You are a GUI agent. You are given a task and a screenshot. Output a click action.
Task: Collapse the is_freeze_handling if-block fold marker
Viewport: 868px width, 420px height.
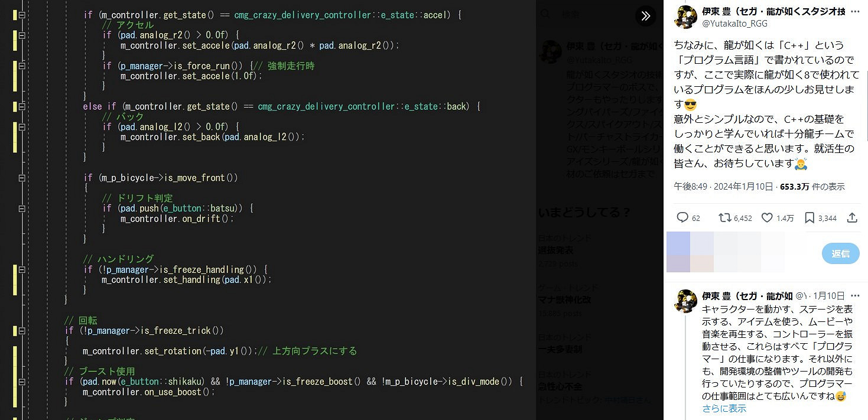(22, 270)
